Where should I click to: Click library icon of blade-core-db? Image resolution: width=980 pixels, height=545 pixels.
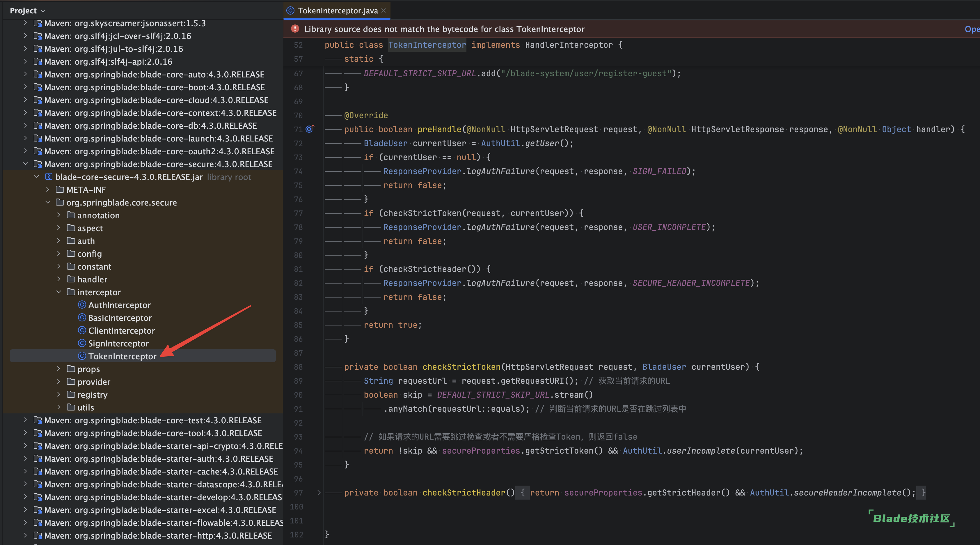point(38,125)
